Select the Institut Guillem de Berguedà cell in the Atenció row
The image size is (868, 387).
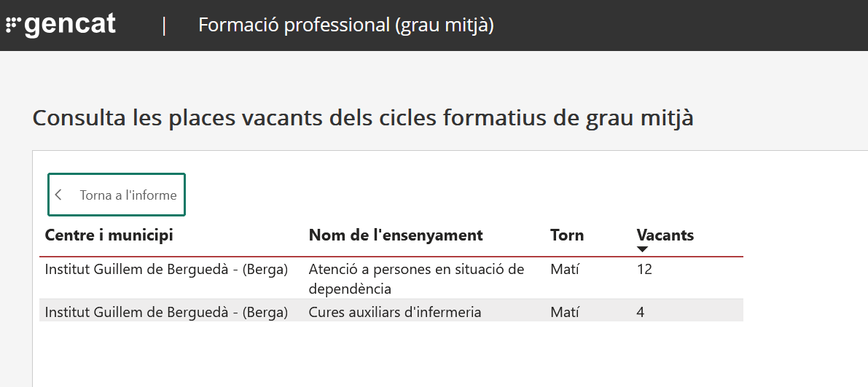166,270
